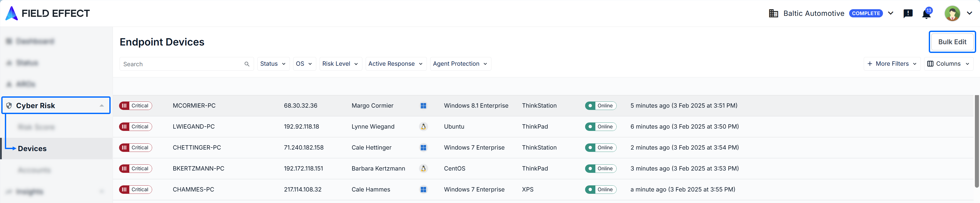Open the Columns dropdown

point(948,64)
